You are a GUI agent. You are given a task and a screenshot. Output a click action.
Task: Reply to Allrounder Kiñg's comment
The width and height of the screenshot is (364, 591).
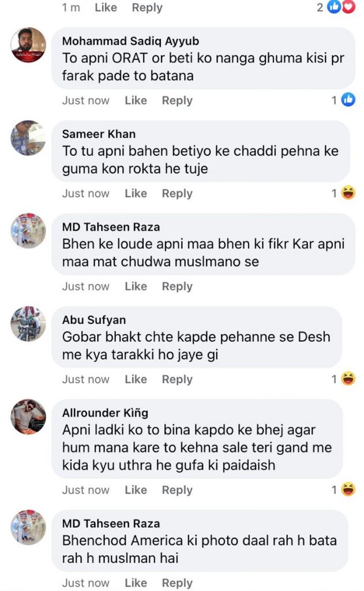177,490
